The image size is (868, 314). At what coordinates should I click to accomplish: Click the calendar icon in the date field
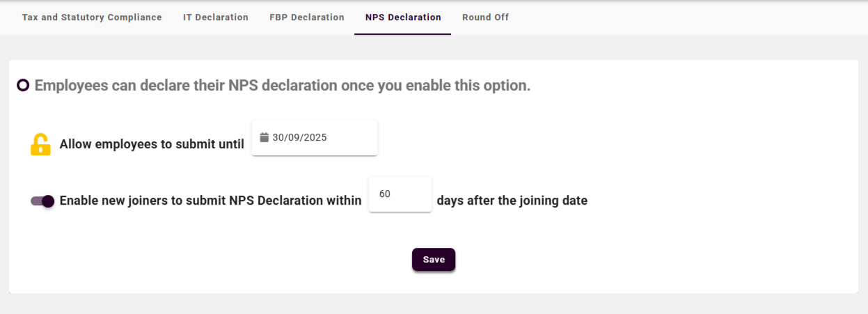tap(265, 137)
